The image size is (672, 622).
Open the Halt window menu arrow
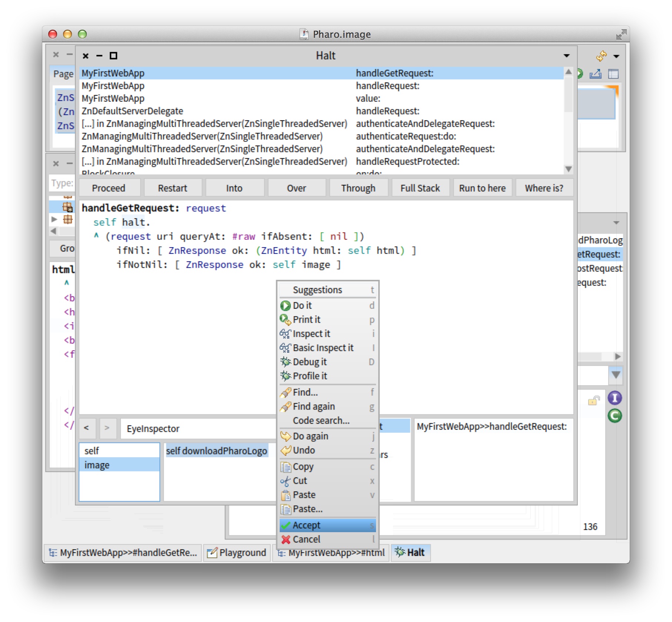tap(566, 56)
